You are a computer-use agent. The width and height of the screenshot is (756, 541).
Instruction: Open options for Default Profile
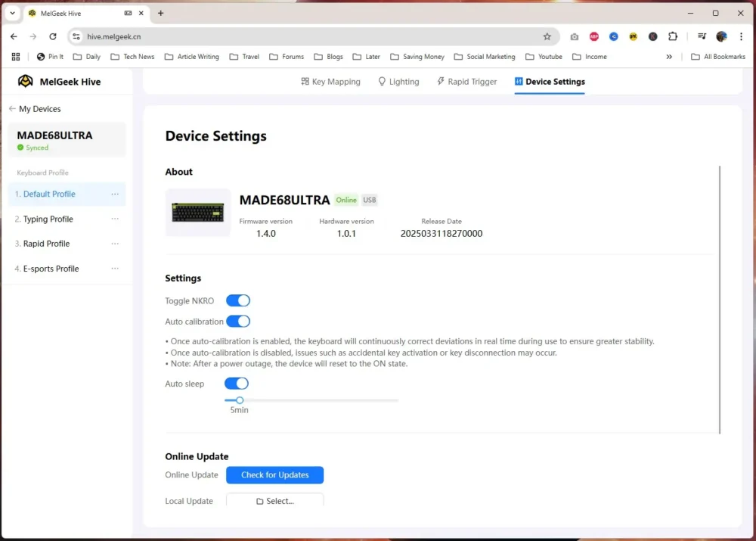115,194
